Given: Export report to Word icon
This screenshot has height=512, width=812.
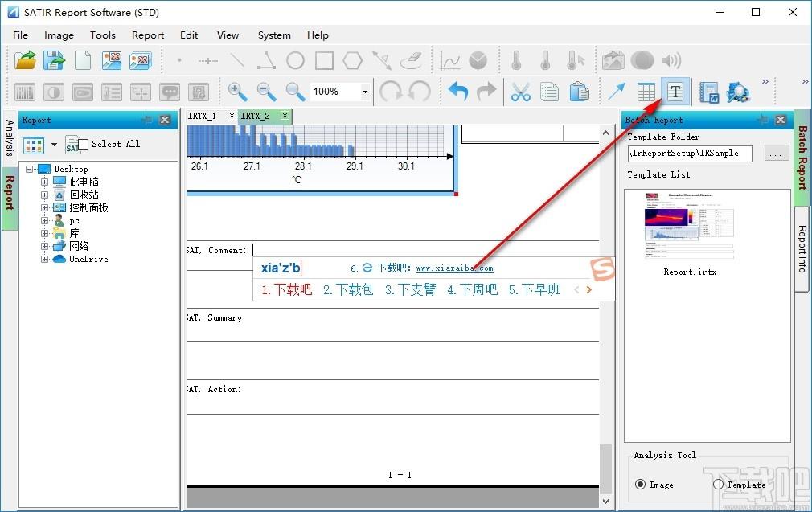Looking at the screenshot, I should click(708, 92).
